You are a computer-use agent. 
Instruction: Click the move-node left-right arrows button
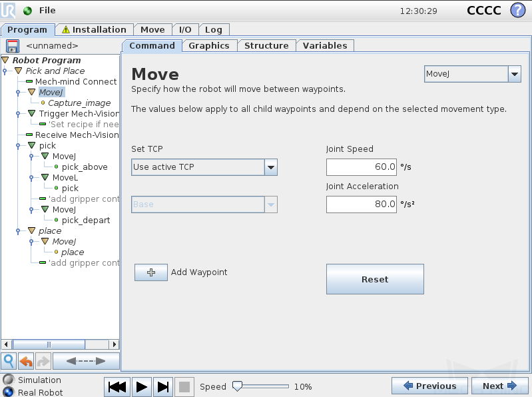(86, 361)
